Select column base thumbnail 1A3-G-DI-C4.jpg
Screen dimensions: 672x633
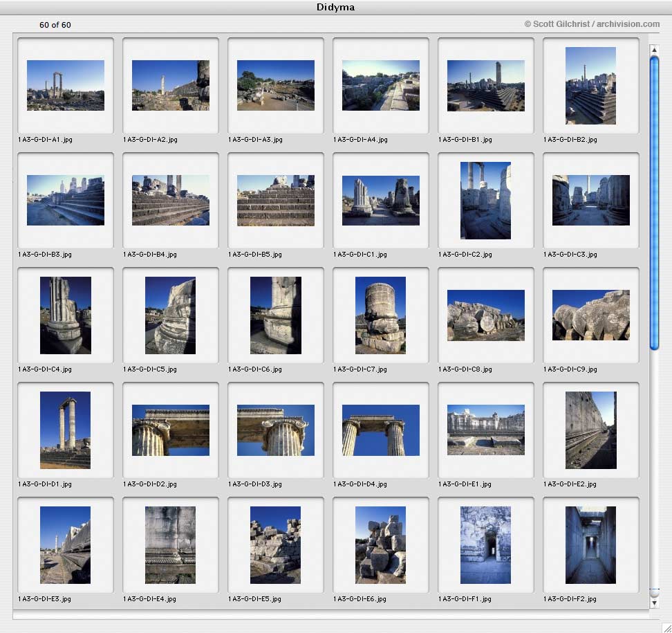click(66, 315)
